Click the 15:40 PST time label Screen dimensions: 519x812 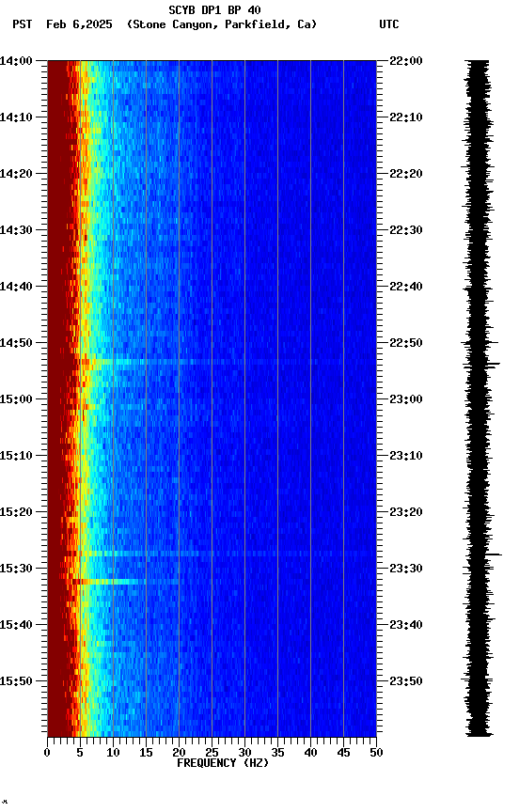coord(16,625)
